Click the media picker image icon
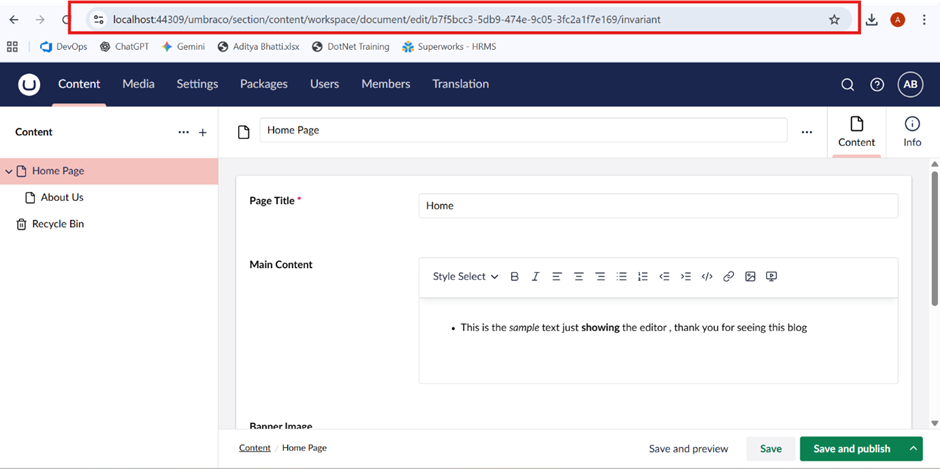 click(750, 277)
